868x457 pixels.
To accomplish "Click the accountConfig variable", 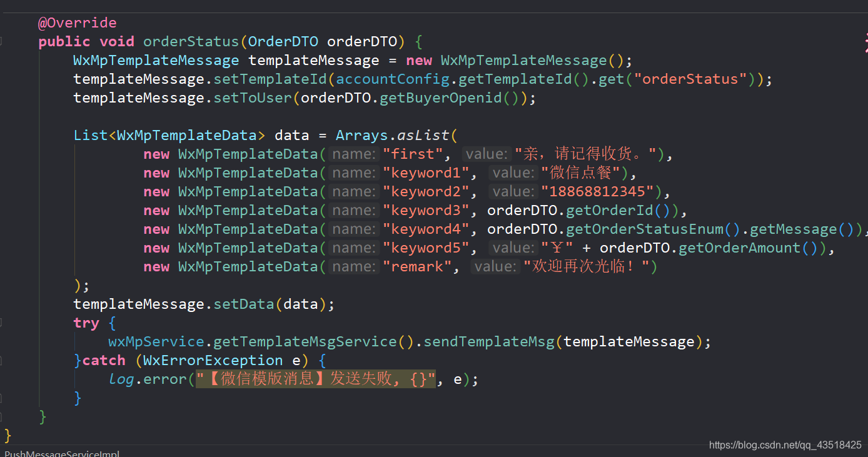I will click(x=393, y=79).
